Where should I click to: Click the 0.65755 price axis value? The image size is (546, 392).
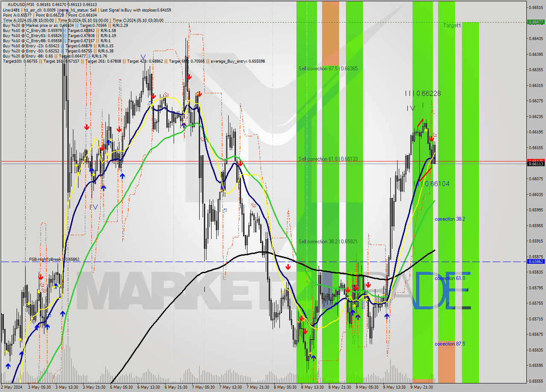click(536, 303)
